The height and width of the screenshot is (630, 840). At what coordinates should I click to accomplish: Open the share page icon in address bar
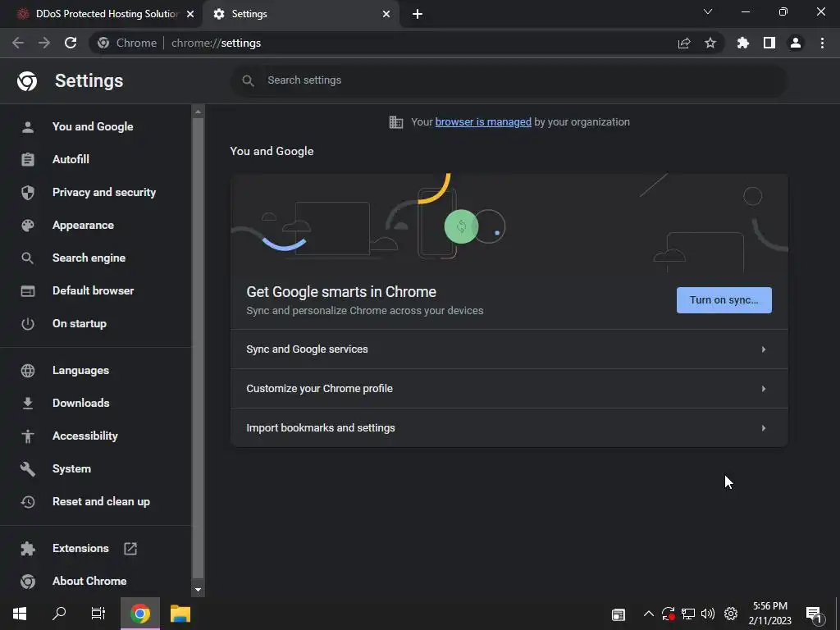click(x=684, y=43)
